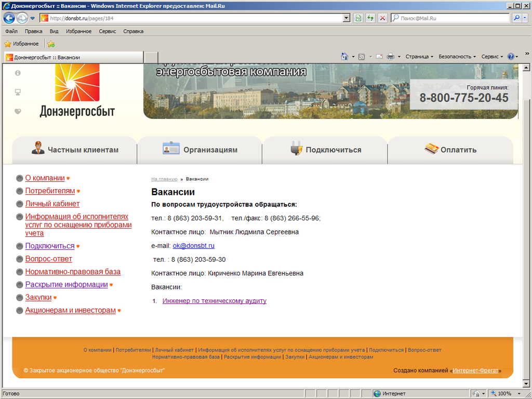532x399 pixels.
Task: Open Нормативно-правовая база sidebar link
Action: (73, 272)
